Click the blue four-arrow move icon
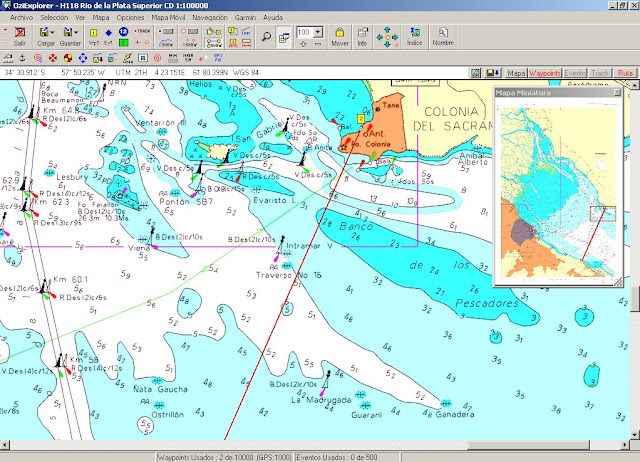Screen dimensions: 640x462 [x=83, y=58]
